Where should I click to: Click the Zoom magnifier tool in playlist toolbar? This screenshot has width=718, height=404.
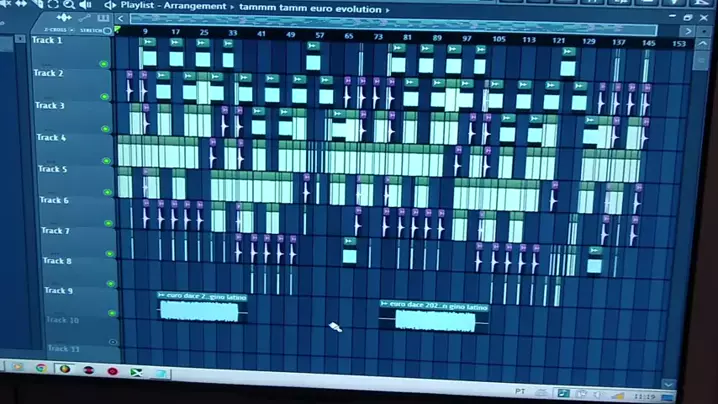pos(69,5)
